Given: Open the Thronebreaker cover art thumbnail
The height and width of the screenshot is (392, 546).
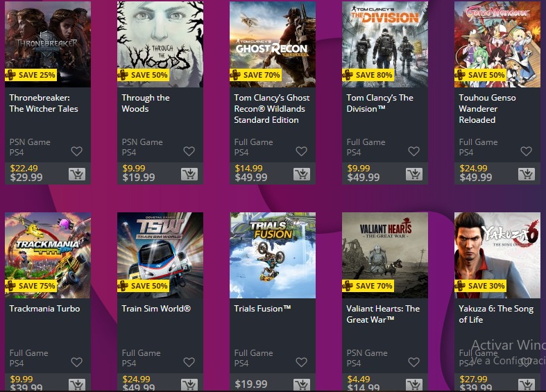Looking at the screenshot, I should tap(48, 44).
